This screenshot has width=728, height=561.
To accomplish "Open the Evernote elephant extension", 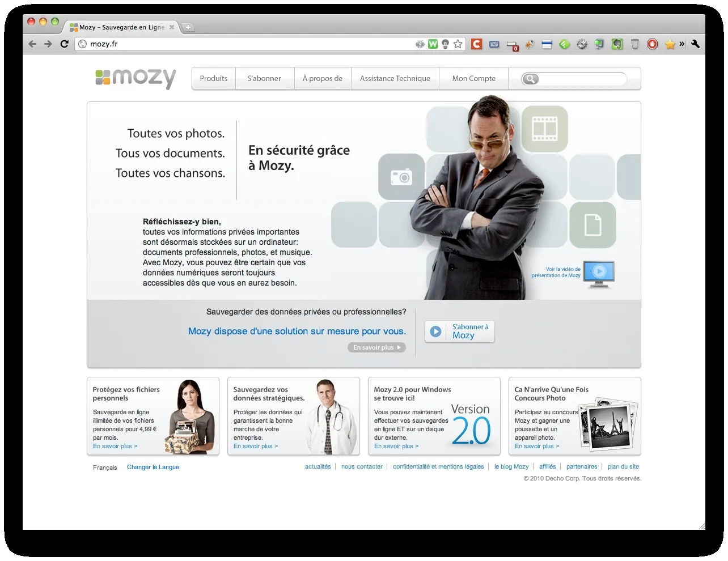I will pyautogui.click(x=617, y=44).
